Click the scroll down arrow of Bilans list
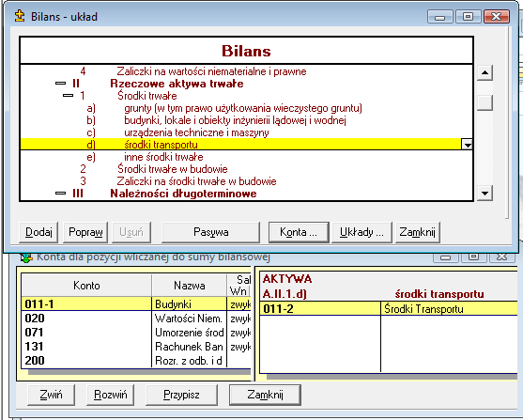Image resolution: width=523 pixels, height=420 pixels. [x=485, y=193]
